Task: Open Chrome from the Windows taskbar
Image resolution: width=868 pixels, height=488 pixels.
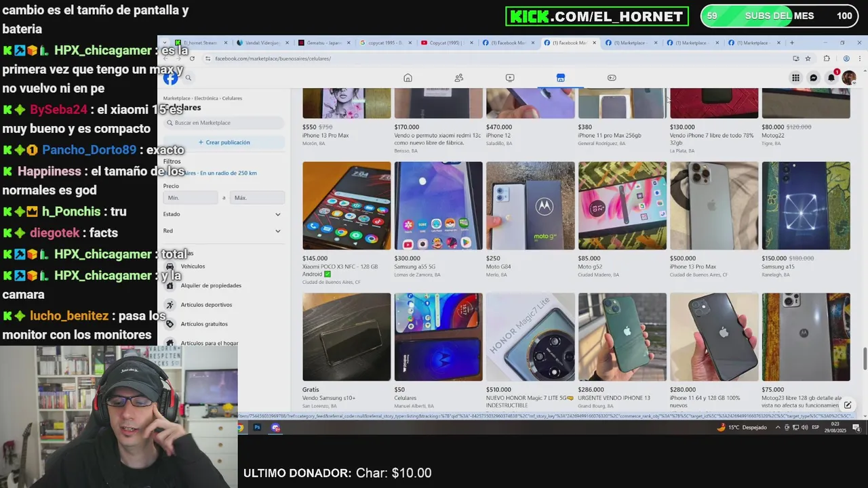Action: [x=240, y=428]
